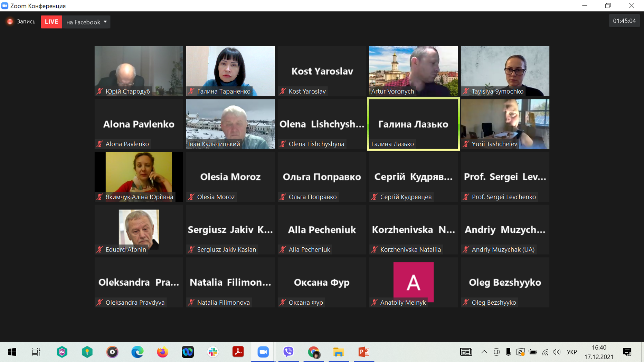This screenshot has width=644, height=362.
Task: Click the Sergiusz Jakiv Kasian name label
Action: pos(227,249)
